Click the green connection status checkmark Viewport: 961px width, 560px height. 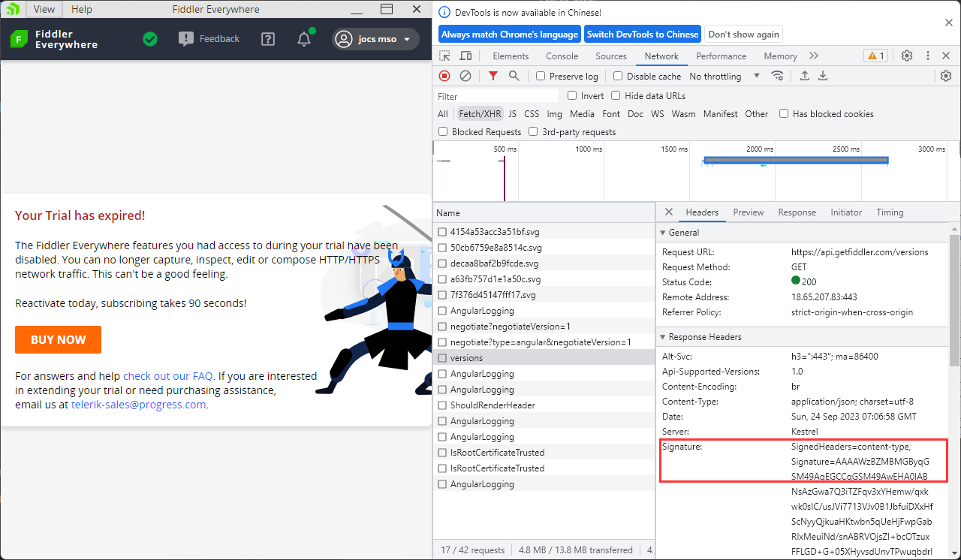tap(150, 39)
